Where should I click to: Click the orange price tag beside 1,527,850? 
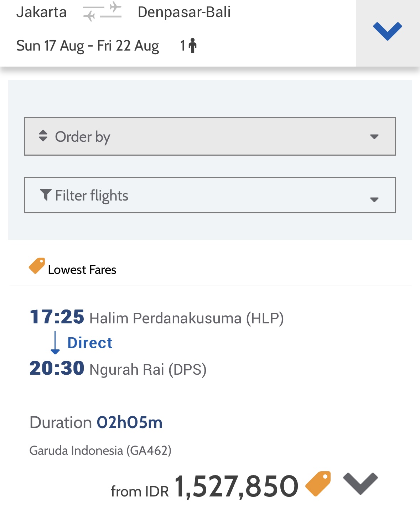318,483
